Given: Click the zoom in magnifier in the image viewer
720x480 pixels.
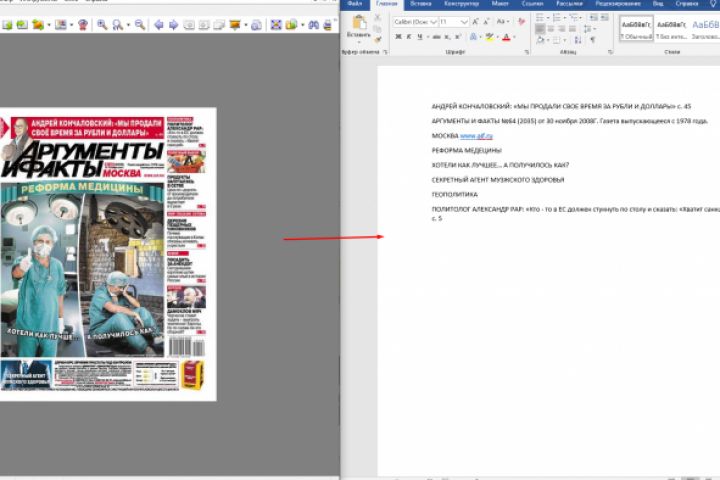Looking at the screenshot, I should [102, 24].
